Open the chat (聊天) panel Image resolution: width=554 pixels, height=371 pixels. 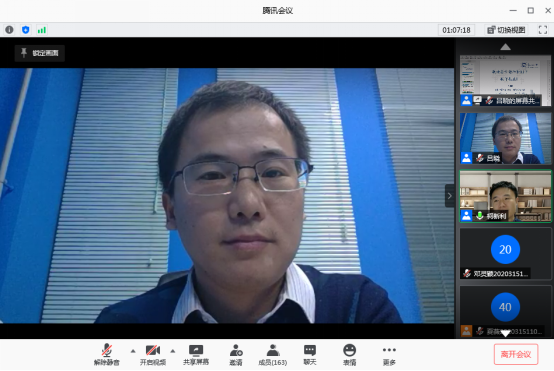click(x=310, y=355)
